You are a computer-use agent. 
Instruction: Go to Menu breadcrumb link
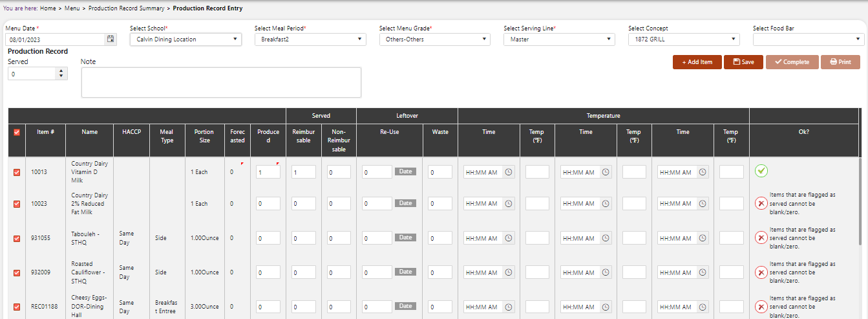click(72, 8)
